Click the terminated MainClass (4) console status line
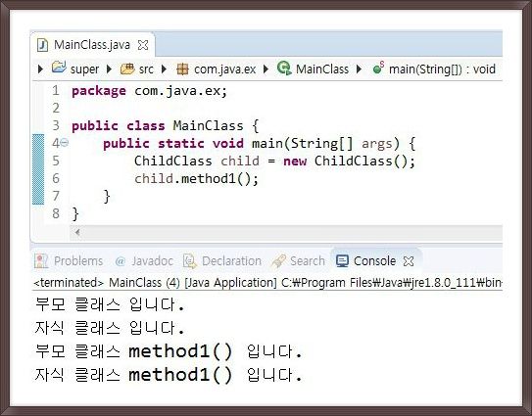 click(x=267, y=283)
